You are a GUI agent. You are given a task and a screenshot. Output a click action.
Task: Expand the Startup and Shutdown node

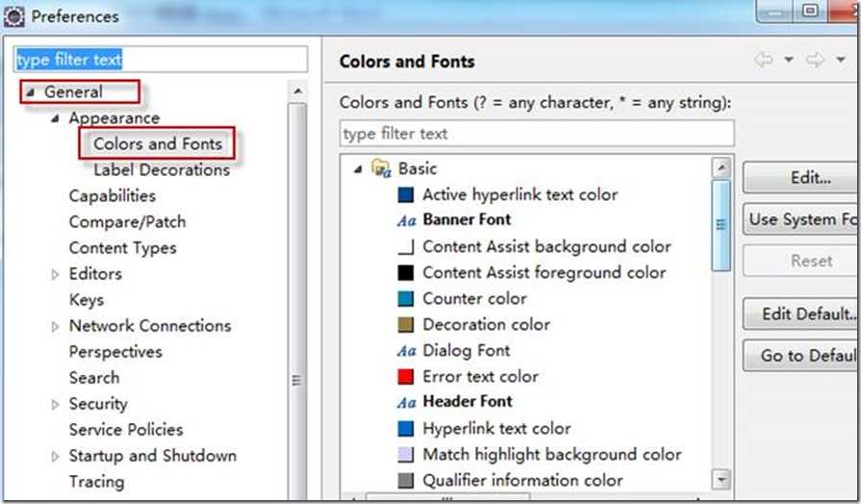click(x=55, y=457)
